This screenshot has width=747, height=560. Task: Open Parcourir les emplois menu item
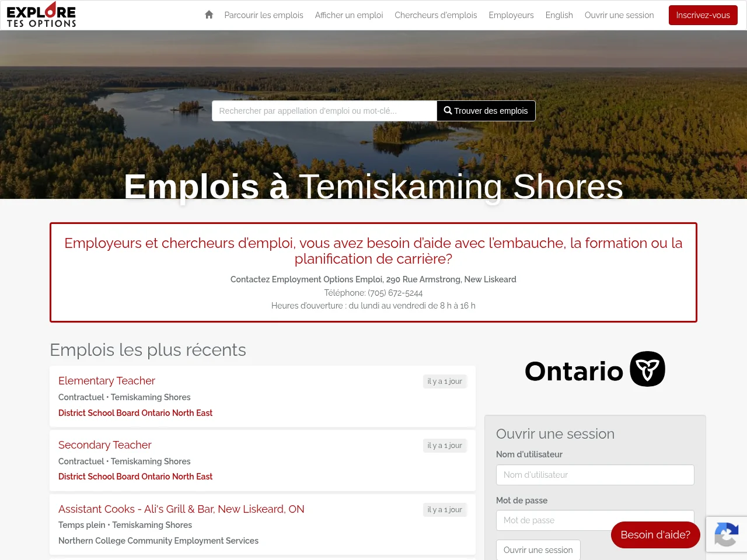click(264, 15)
